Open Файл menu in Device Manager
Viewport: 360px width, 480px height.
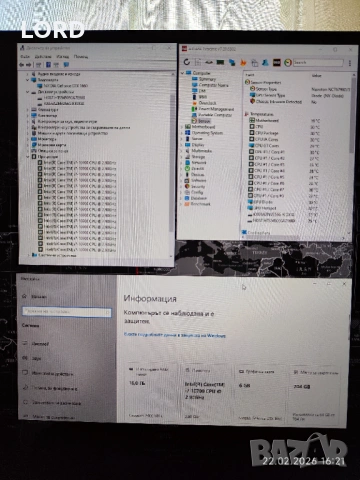click(25, 57)
